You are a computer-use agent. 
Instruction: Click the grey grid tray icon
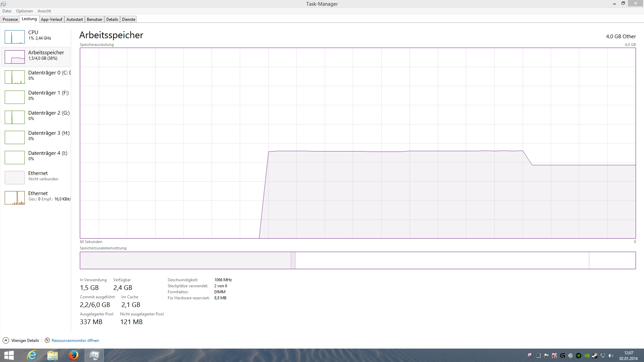[x=538, y=356]
